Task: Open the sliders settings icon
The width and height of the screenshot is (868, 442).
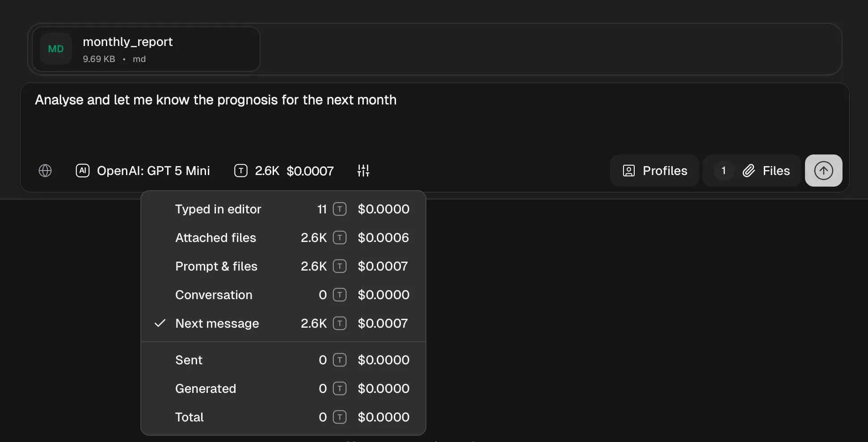Action: pos(363,171)
